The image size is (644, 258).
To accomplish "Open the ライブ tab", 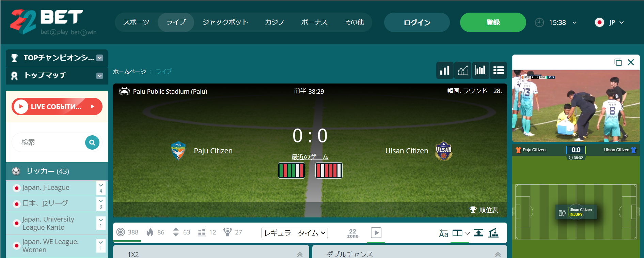I will pyautogui.click(x=176, y=22).
